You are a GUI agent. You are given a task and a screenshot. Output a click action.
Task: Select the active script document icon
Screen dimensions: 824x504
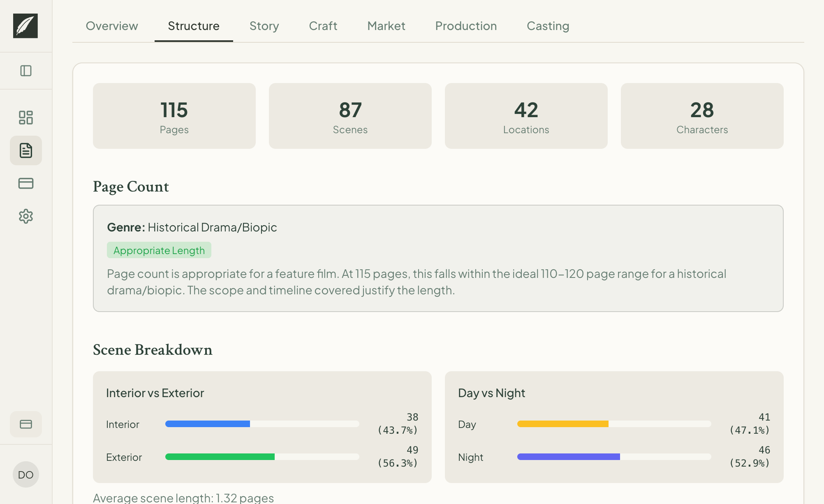26,150
